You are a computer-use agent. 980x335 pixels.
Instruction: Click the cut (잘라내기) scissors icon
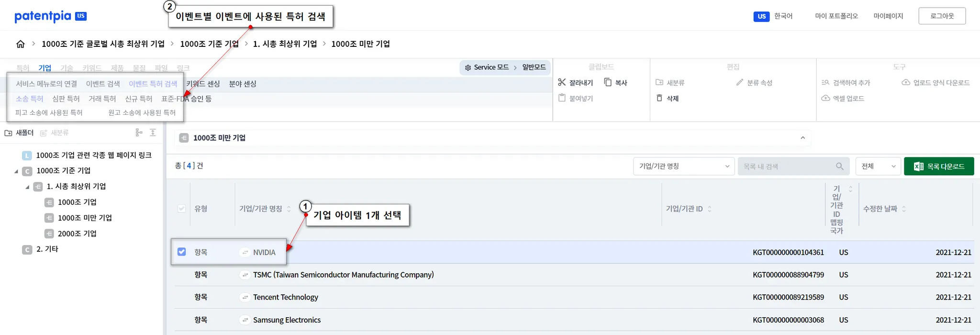click(562, 82)
